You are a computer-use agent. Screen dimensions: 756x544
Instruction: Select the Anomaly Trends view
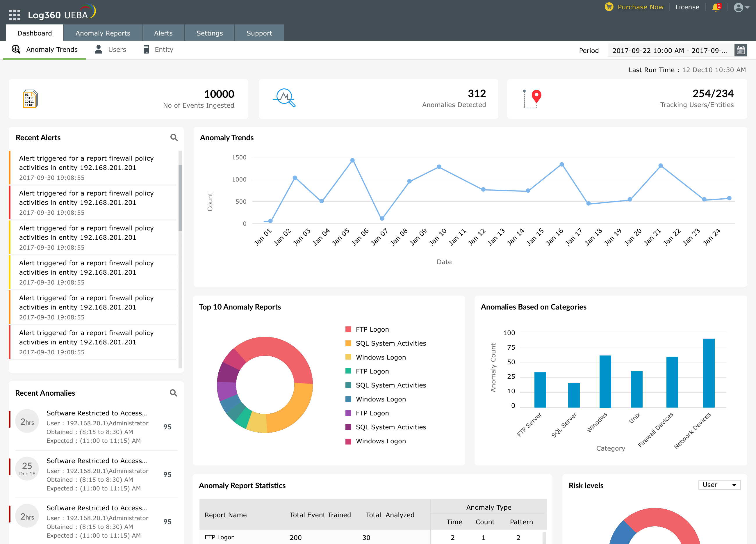52,49
